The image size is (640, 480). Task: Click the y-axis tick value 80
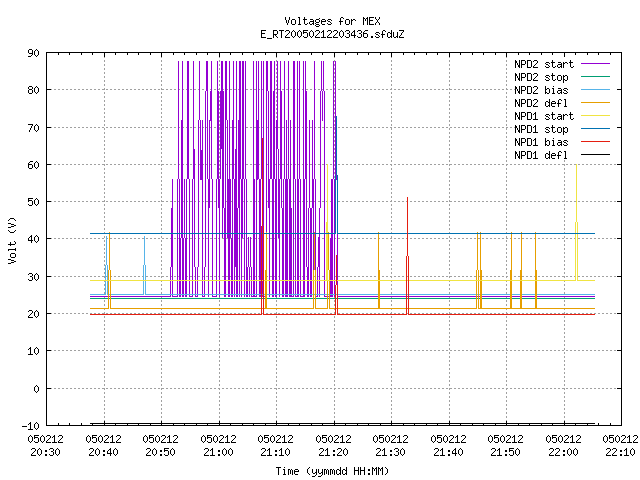(x=33, y=90)
